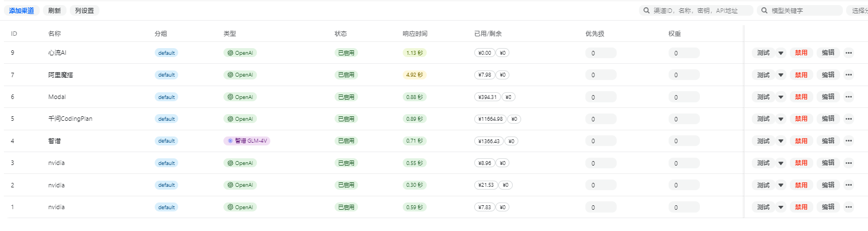Disable the 阿里魔搭 channel
This screenshot has height=231, width=868.
tap(802, 75)
